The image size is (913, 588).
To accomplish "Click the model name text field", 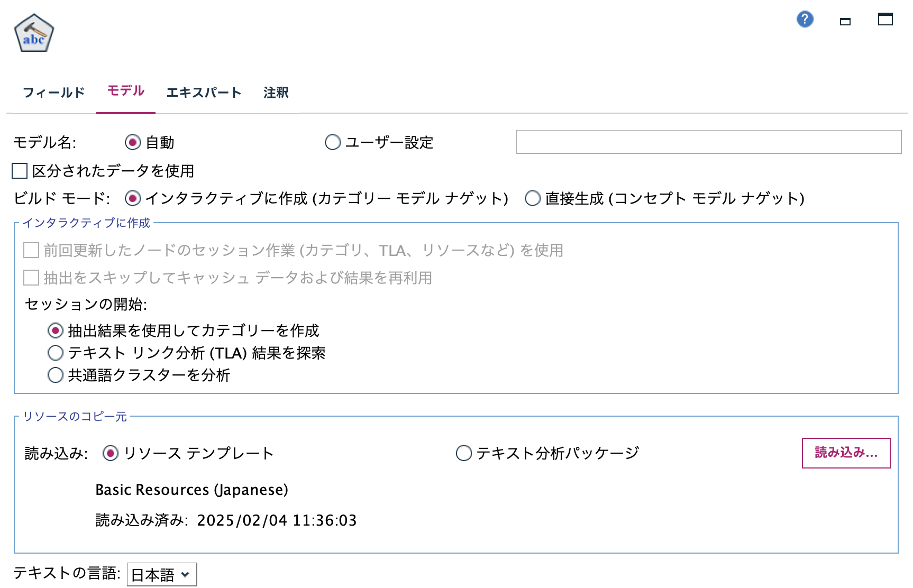I will pyautogui.click(x=709, y=141).
